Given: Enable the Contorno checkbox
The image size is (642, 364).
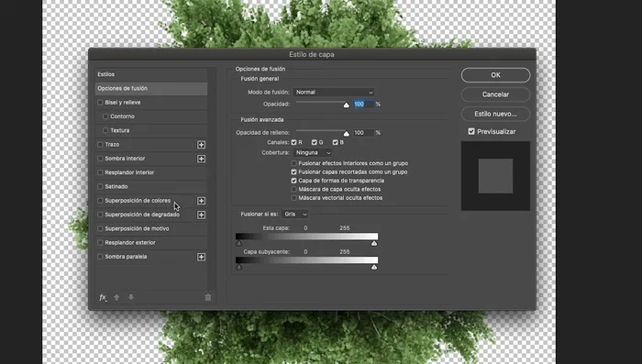Looking at the screenshot, I should (x=105, y=116).
